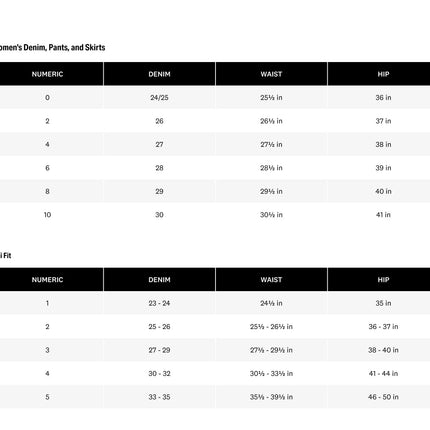This screenshot has width=430, height=430.
Task: Select the 41 - 44 in hip cell
Action: point(383,373)
